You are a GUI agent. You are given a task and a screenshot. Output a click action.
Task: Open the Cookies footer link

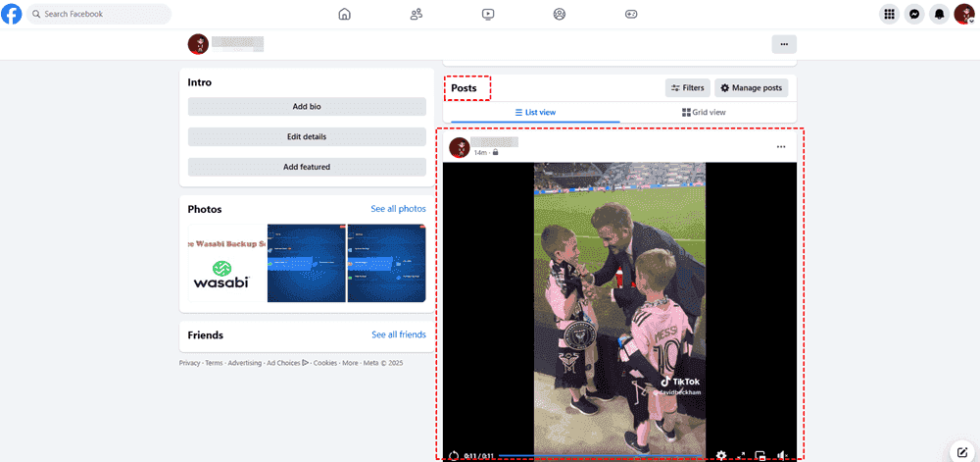point(325,363)
